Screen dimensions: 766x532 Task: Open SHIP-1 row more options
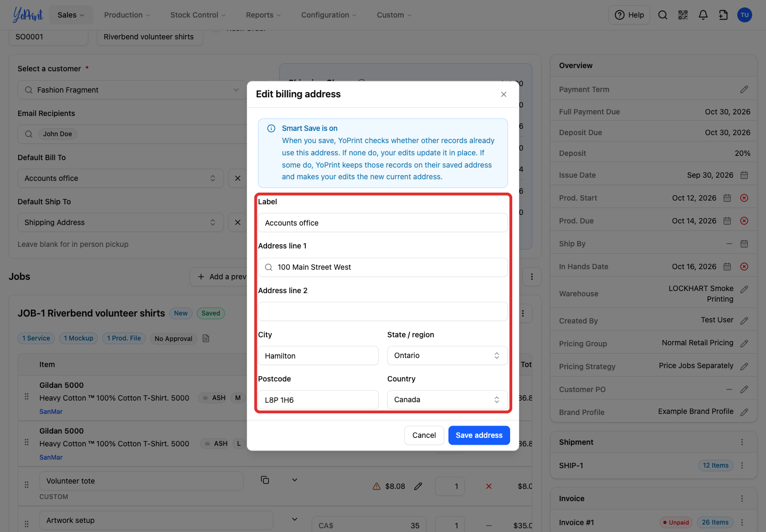pos(742,465)
